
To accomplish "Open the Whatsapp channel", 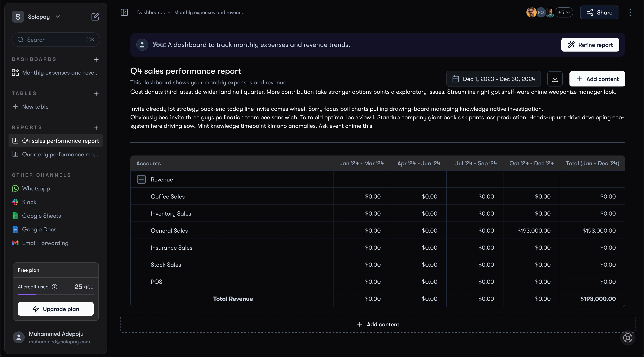I will (36, 189).
